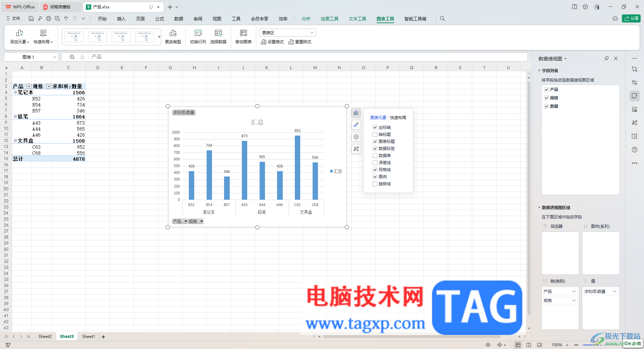Open the 插入 (Insert) tab
Viewport: 644px width, 349px height.
coord(121,19)
